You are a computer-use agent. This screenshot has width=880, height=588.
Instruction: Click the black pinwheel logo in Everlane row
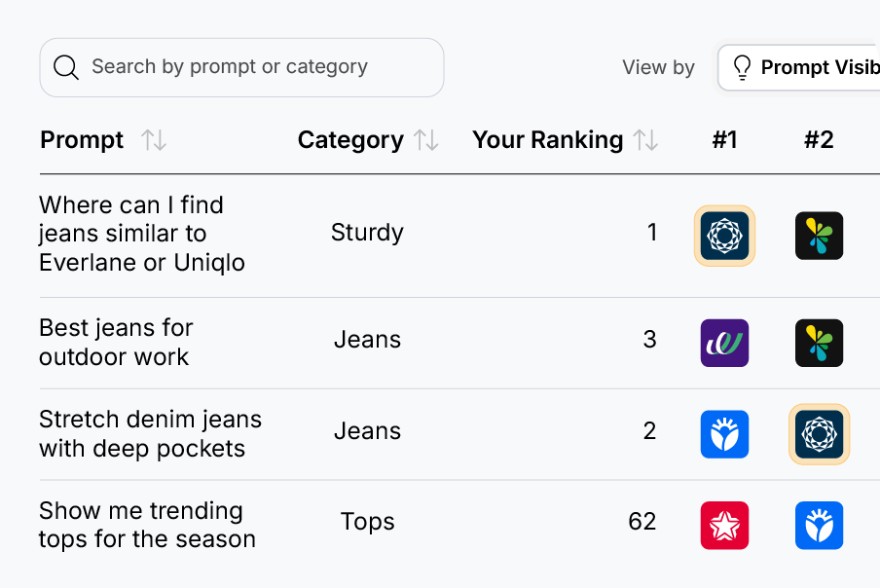point(819,236)
